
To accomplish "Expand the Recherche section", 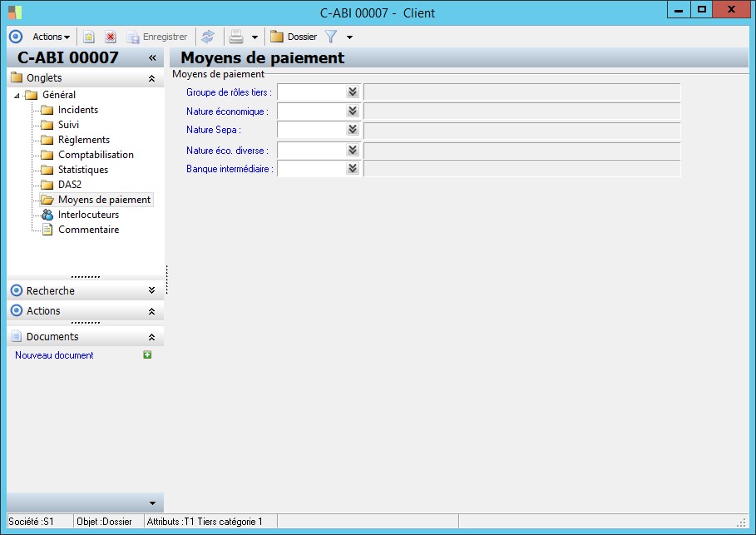I will 151,290.
